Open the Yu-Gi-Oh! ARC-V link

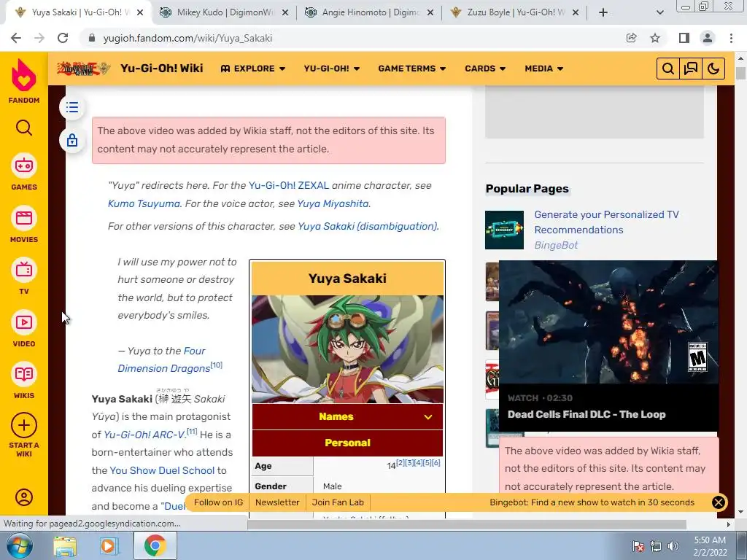pyautogui.click(x=144, y=435)
